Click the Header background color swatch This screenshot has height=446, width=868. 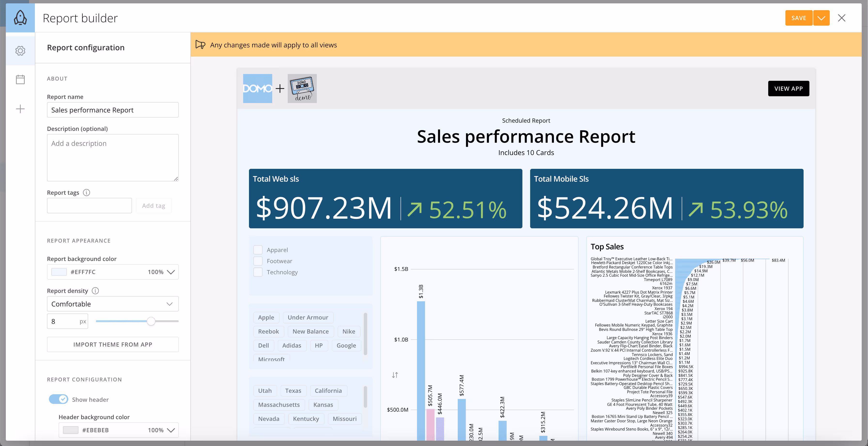71,430
